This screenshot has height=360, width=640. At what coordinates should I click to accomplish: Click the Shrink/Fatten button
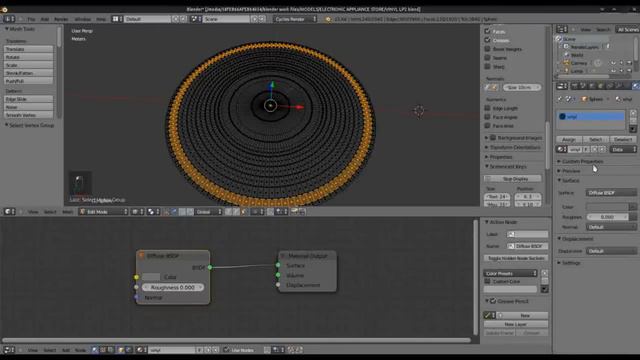29,73
